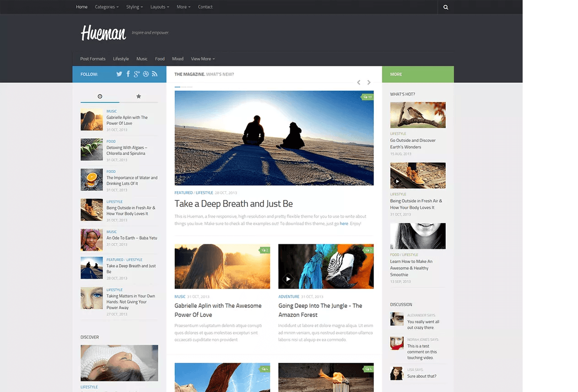This screenshot has width=578, height=392.
Task: Open the Contact page
Action: click(x=205, y=7)
